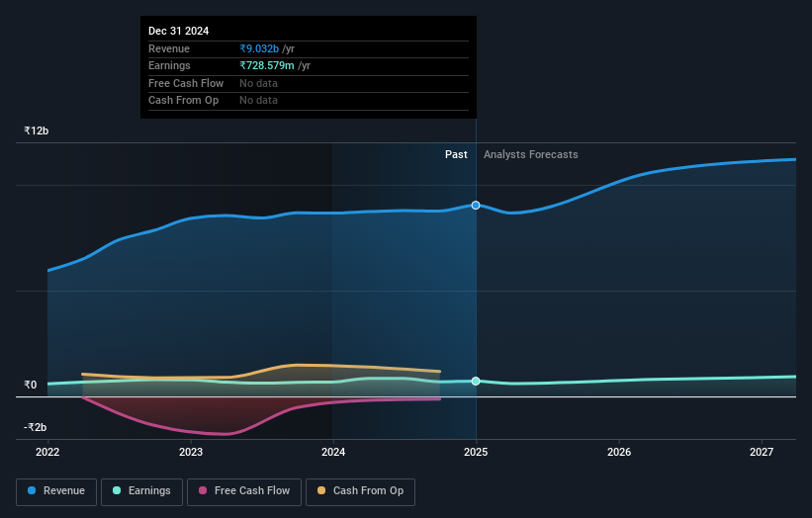Toggle the Cash From Op legend button

coord(360,491)
